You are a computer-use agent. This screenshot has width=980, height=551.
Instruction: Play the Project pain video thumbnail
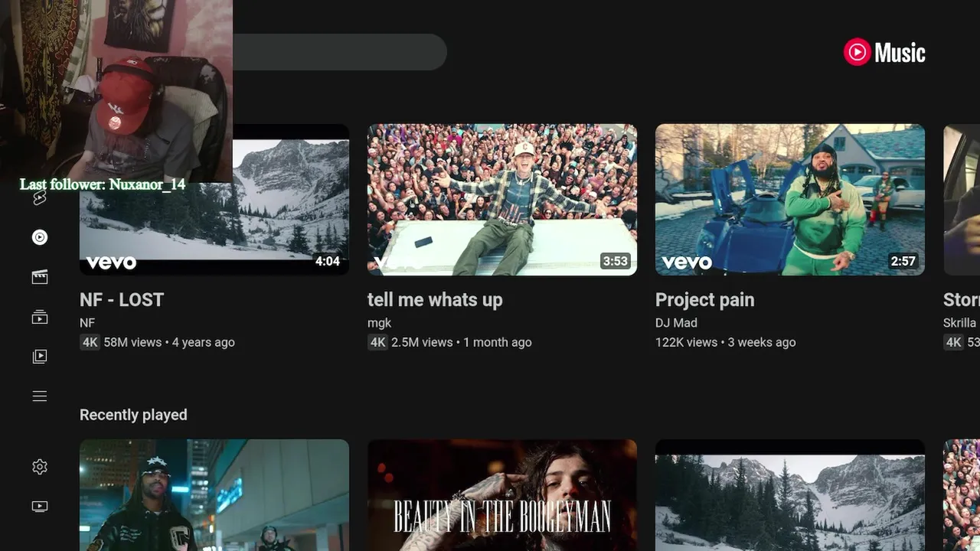point(790,199)
